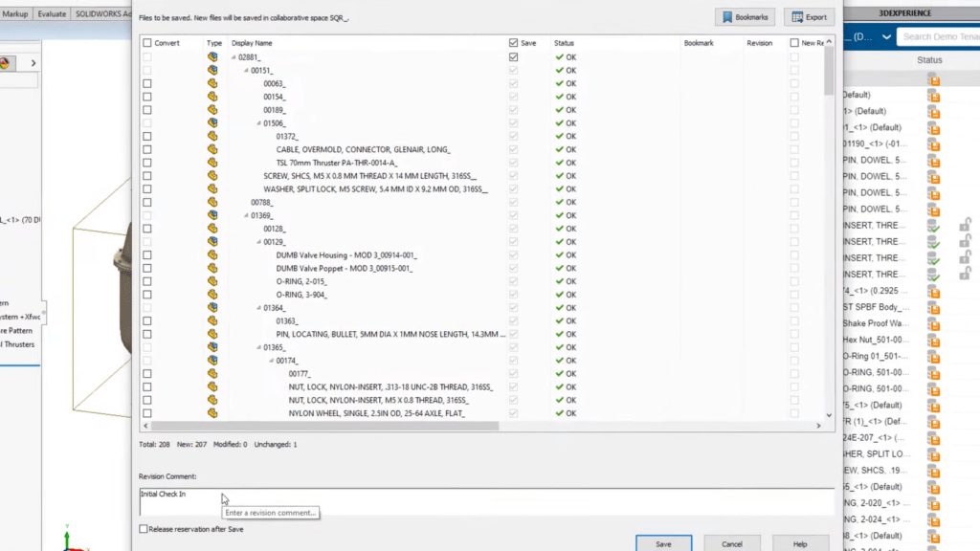The image size is (980, 551).
Task: Click part icon for 00154_ row
Action: click(212, 97)
